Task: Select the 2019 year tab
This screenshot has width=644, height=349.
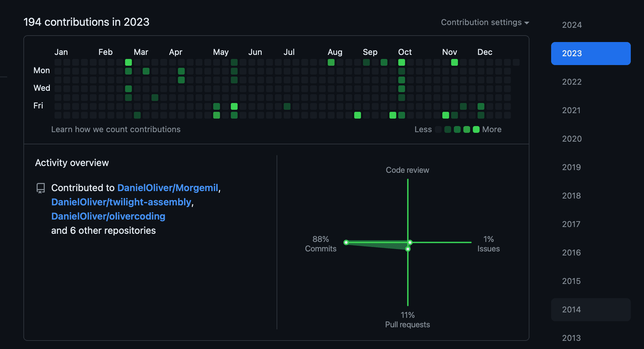Action: pos(591,167)
